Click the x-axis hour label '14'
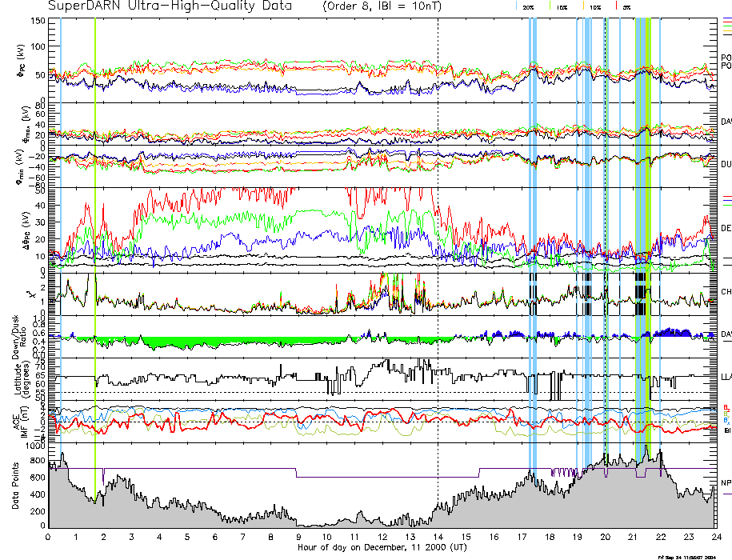 tap(438, 537)
